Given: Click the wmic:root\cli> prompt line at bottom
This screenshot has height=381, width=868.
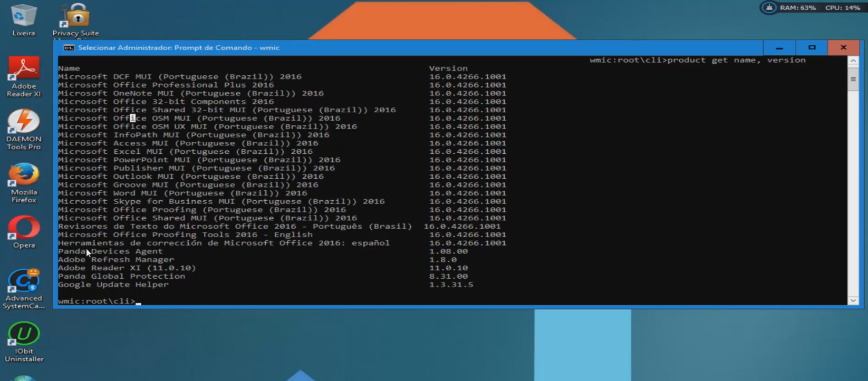Looking at the screenshot, I should point(98,301).
